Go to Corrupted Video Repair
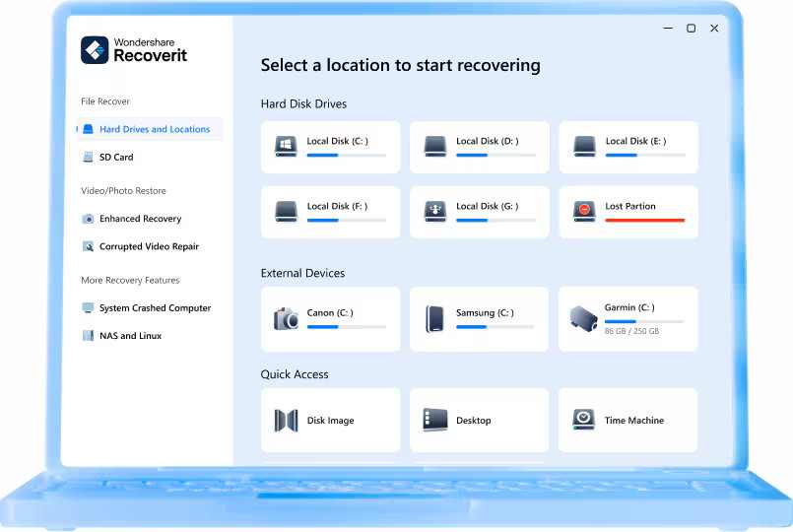 pos(150,246)
